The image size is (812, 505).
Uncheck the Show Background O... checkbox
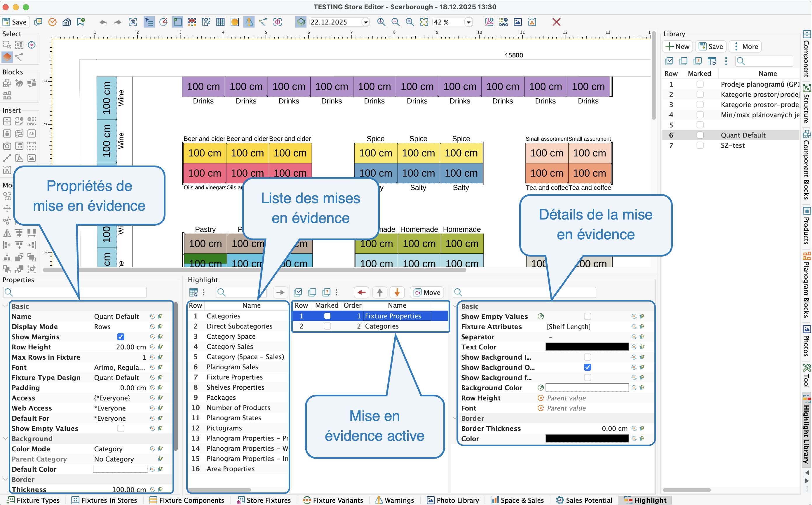tap(587, 368)
